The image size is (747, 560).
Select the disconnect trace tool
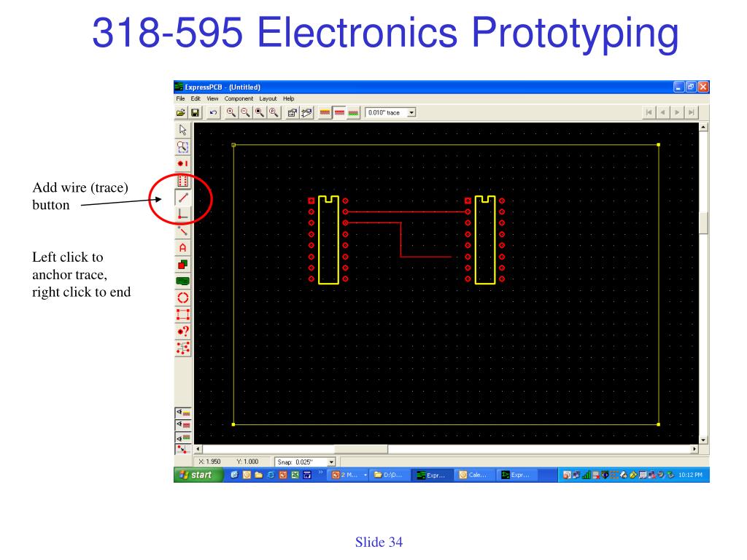click(183, 231)
